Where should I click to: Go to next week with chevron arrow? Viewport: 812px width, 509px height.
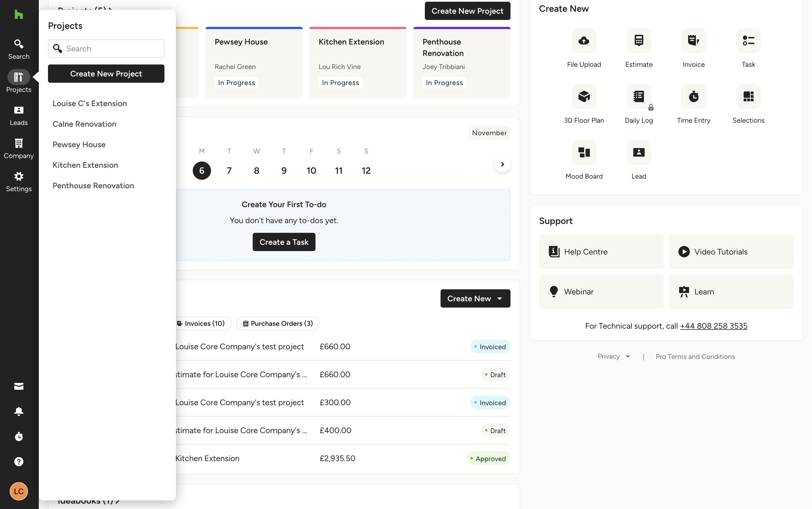(502, 164)
